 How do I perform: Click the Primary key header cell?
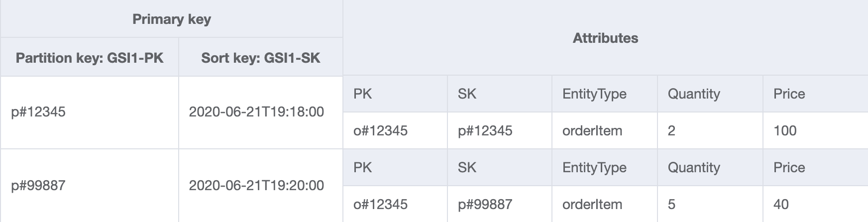coord(172,19)
